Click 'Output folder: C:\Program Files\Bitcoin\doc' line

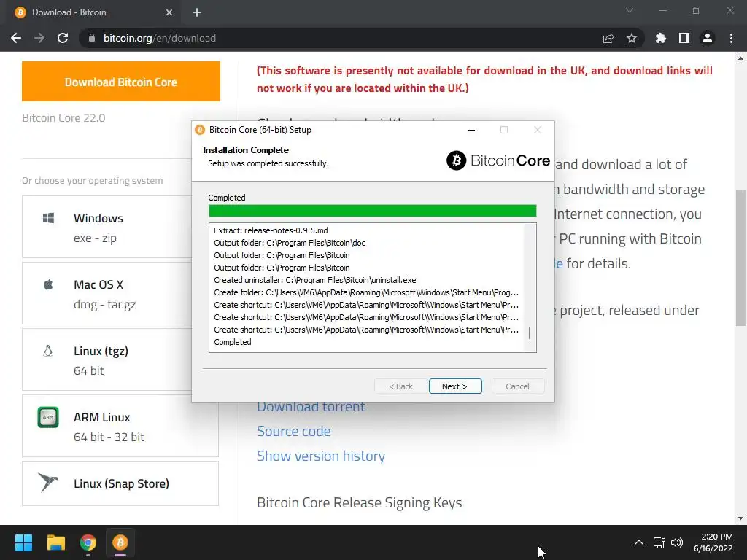click(290, 243)
